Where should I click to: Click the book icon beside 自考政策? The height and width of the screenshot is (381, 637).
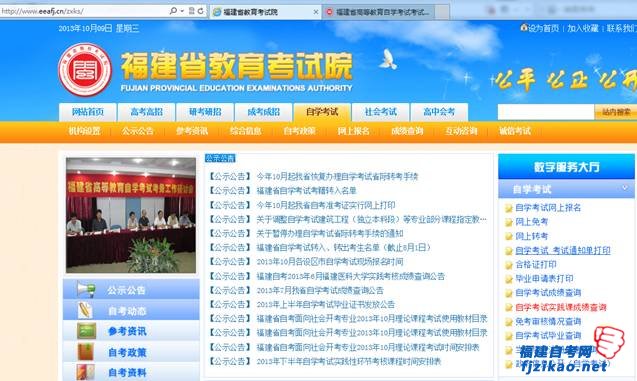click(x=86, y=352)
